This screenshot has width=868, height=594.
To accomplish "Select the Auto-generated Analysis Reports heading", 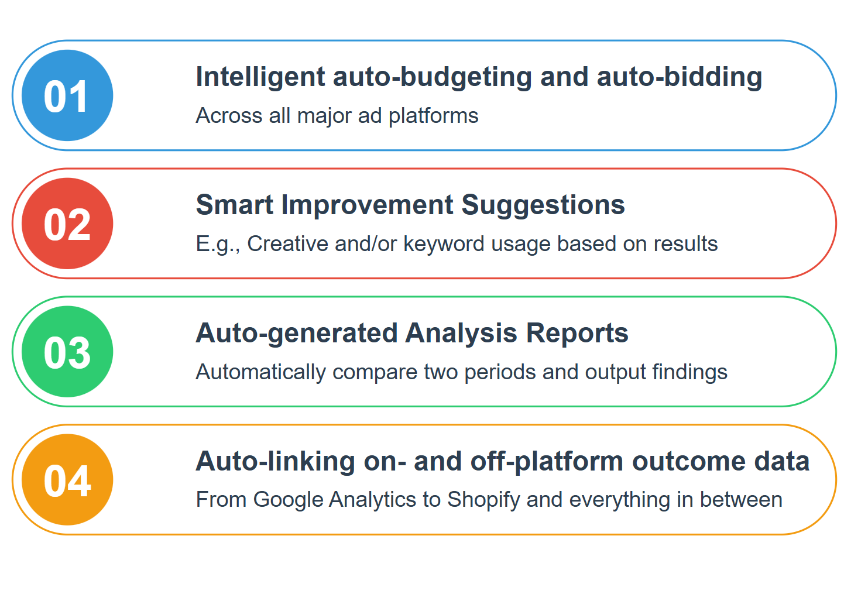I will [x=412, y=333].
